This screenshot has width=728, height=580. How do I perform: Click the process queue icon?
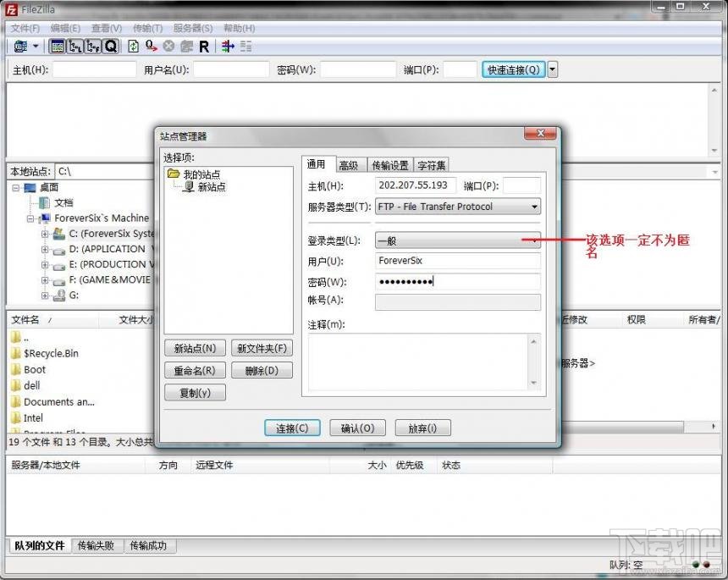[151, 47]
